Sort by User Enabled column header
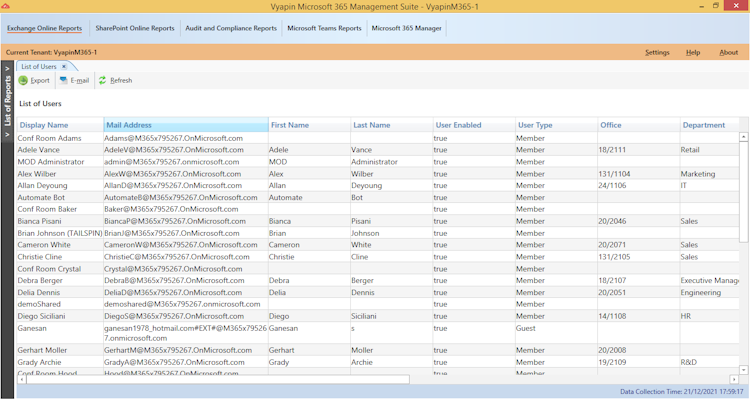The image size is (750, 400). tap(474, 125)
